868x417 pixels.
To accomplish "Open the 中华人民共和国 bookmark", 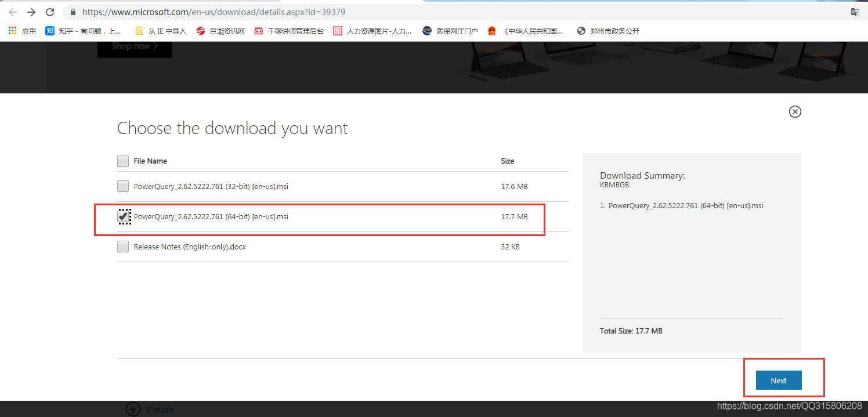I will pos(526,31).
